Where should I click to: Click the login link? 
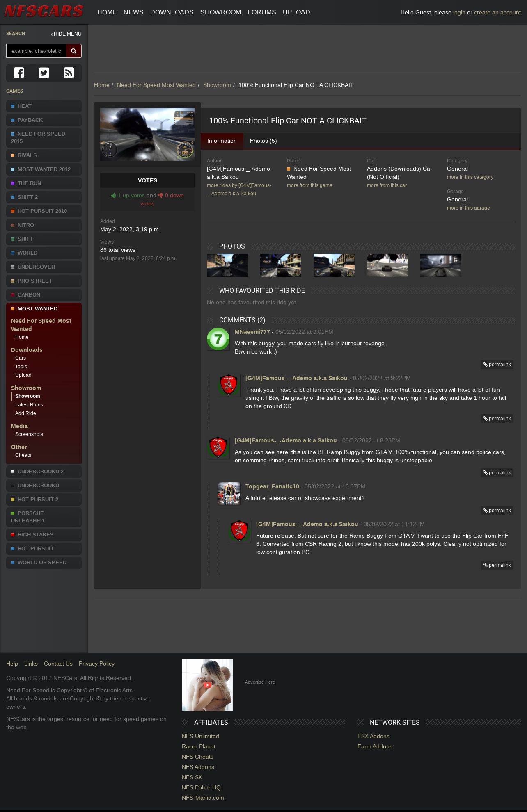point(459,12)
